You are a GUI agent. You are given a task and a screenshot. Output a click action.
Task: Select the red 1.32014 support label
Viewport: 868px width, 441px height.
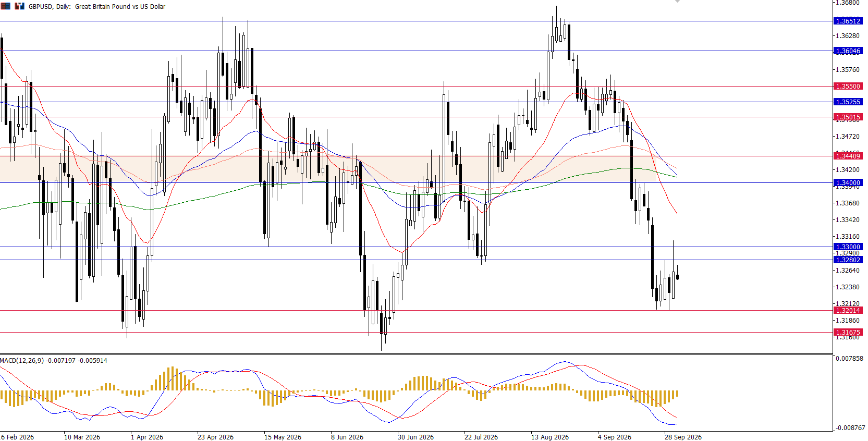click(x=848, y=311)
